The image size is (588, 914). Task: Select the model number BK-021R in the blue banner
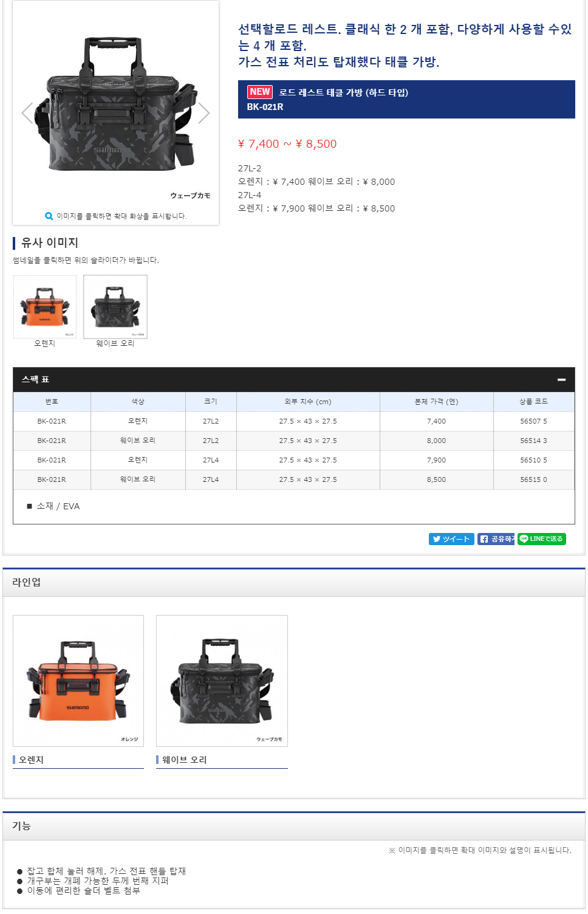[265, 107]
